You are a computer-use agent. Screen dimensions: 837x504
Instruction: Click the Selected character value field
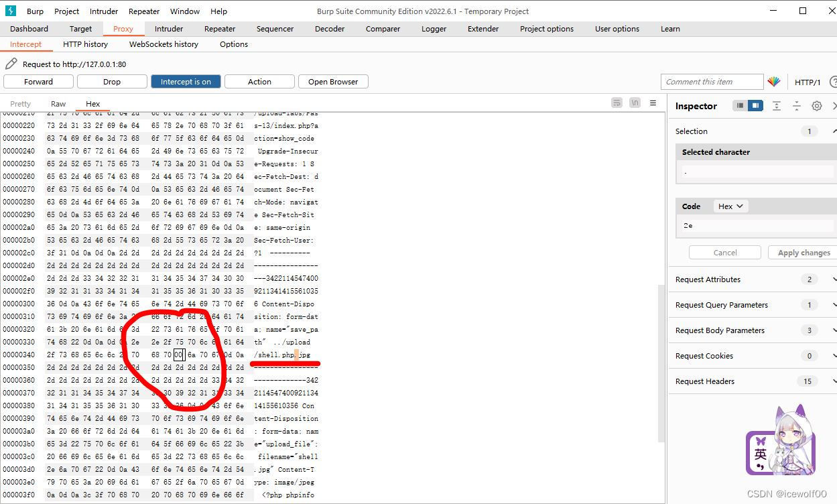coord(757,172)
